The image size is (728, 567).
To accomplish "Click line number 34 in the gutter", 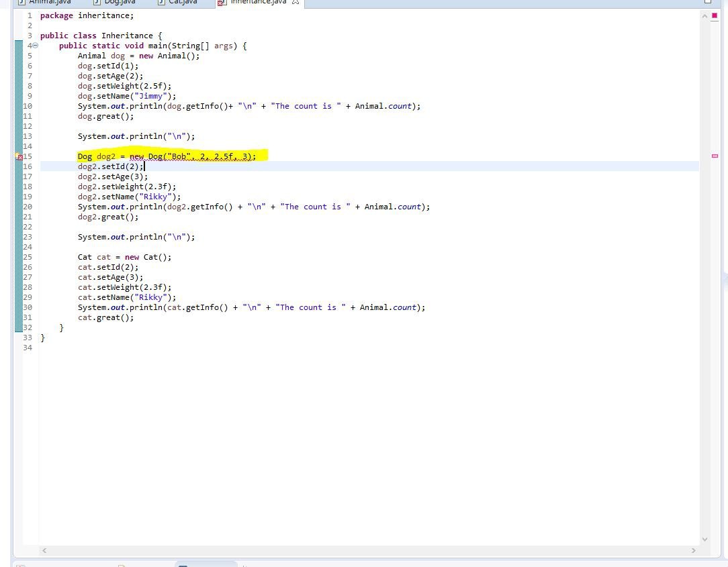I will click(28, 348).
